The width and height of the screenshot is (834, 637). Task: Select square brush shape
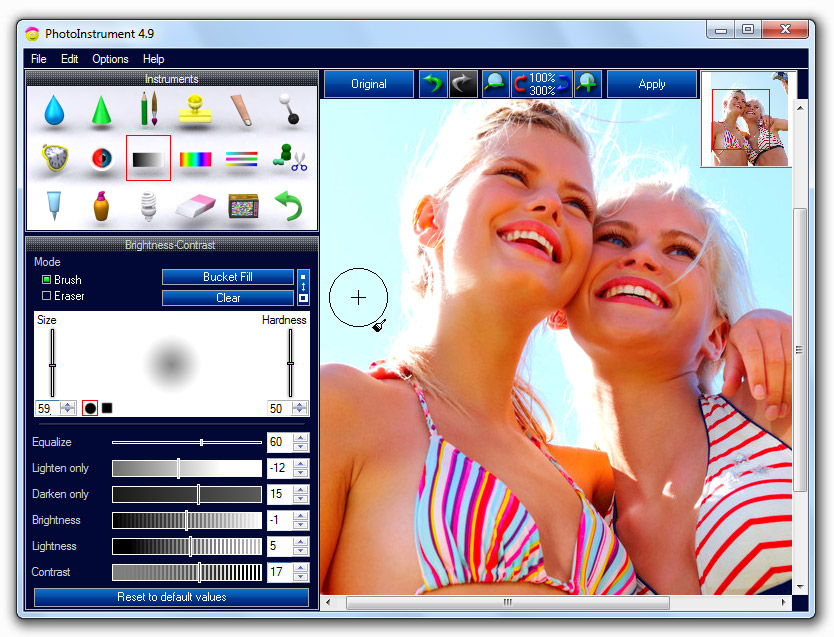click(x=107, y=408)
